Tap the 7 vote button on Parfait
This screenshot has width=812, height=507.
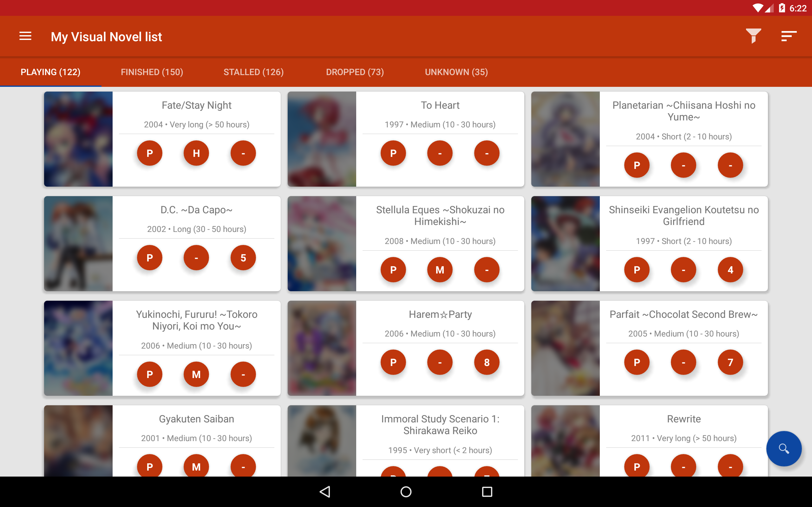point(730,363)
